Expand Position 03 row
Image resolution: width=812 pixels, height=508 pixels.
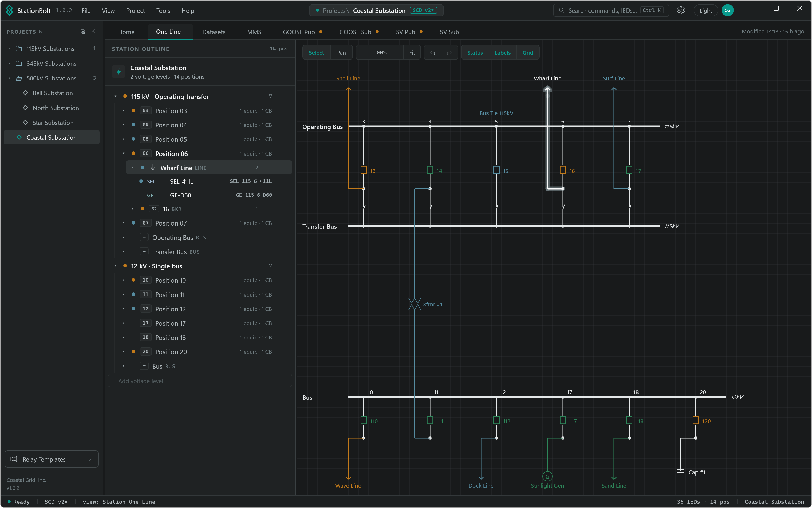click(124, 111)
